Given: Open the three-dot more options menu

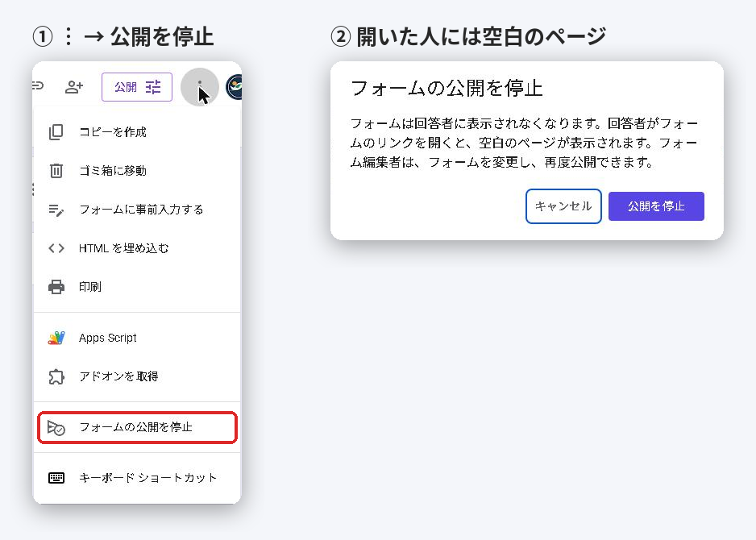Looking at the screenshot, I should 200,87.
